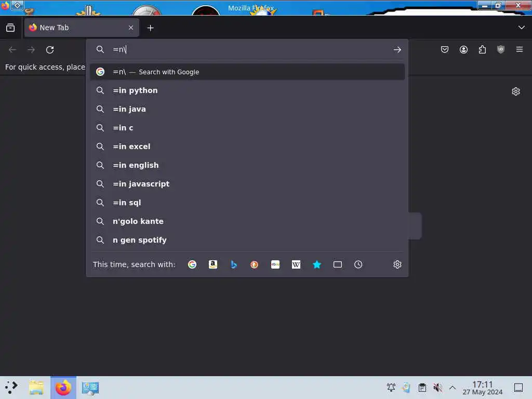Search in open Tabs icon
The height and width of the screenshot is (399, 532).
[338, 264]
